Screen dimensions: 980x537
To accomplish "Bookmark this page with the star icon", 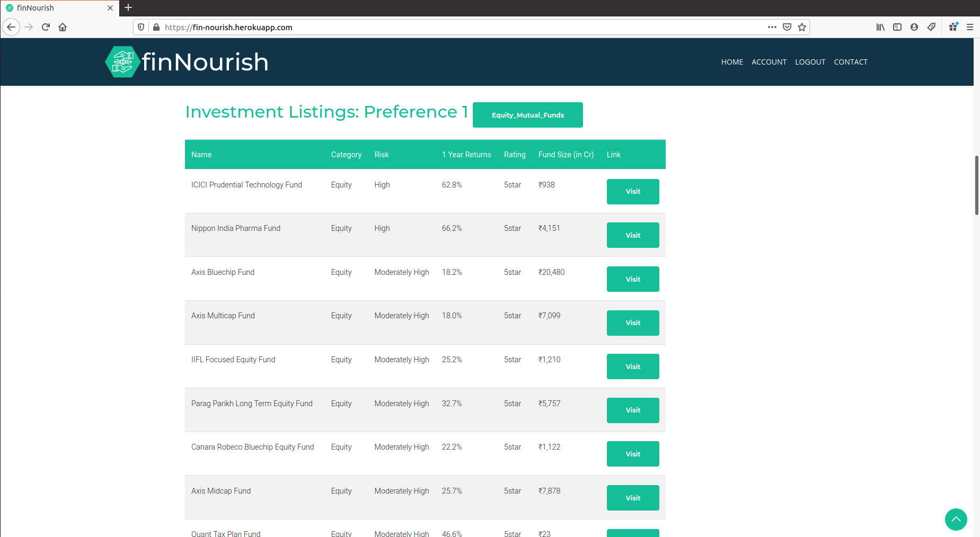I will pos(802,27).
